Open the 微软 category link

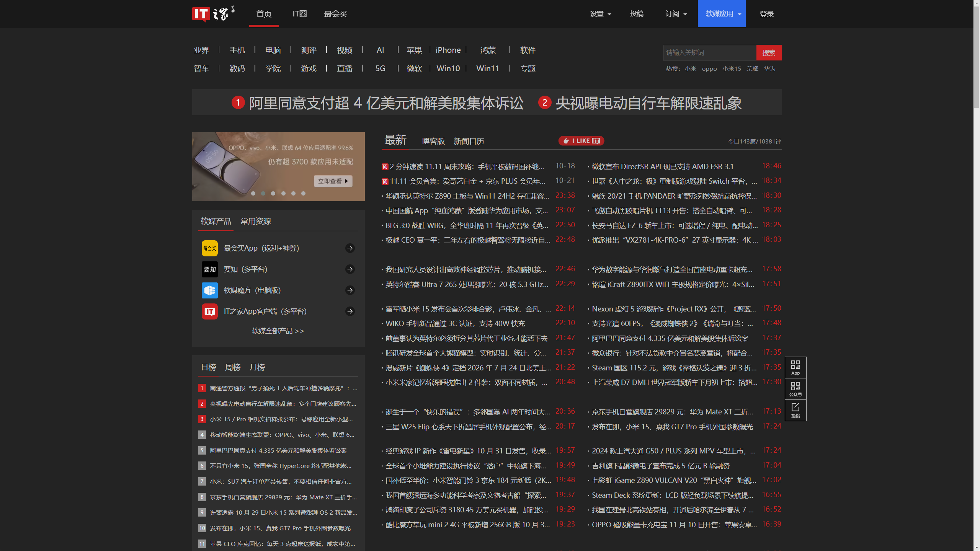(414, 68)
